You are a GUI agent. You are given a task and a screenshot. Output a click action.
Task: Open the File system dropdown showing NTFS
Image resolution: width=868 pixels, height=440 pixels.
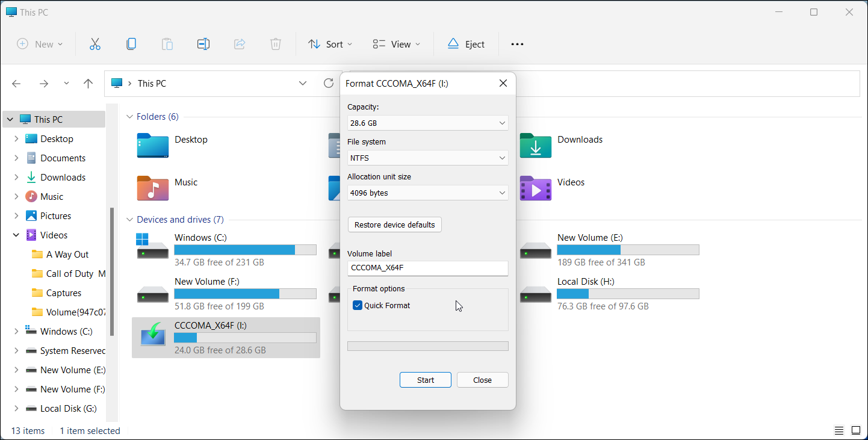(427, 158)
